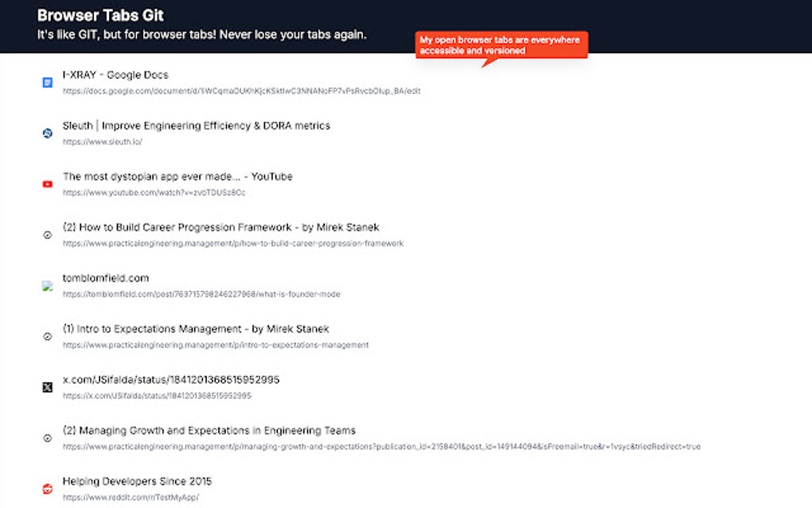Viewport: 812px width, 508px height.
Task: Select the Sleuth site icon
Action: (x=47, y=133)
